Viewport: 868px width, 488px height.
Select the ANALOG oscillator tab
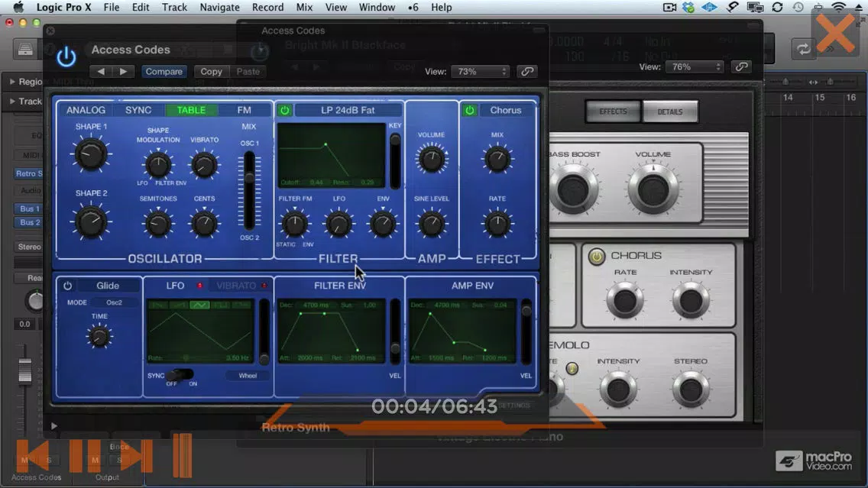pyautogui.click(x=86, y=110)
